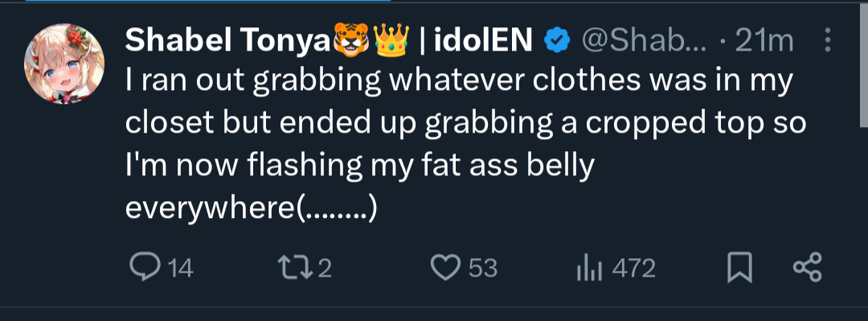Viewport: 868px width, 321px height.
Task: Click the retweet count of 2
Action: (x=325, y=269)
